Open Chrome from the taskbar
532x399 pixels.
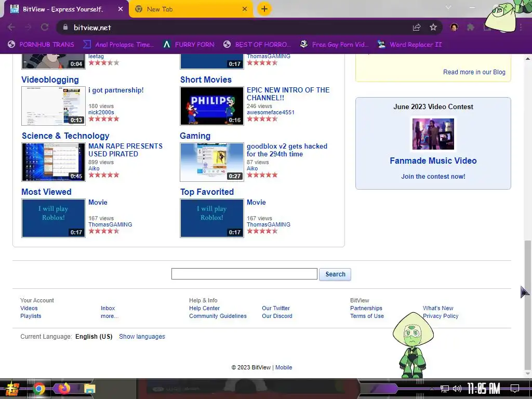[x=38, y=389]
